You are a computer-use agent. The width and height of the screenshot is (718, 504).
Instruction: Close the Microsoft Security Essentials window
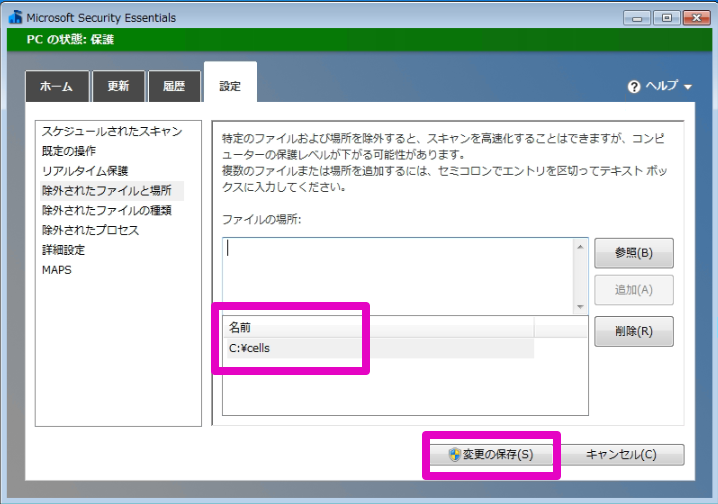pos(696,18)
